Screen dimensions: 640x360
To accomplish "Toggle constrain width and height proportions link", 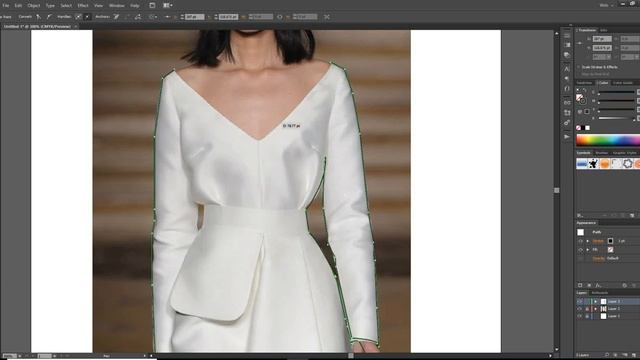I will tap(280, 17).
